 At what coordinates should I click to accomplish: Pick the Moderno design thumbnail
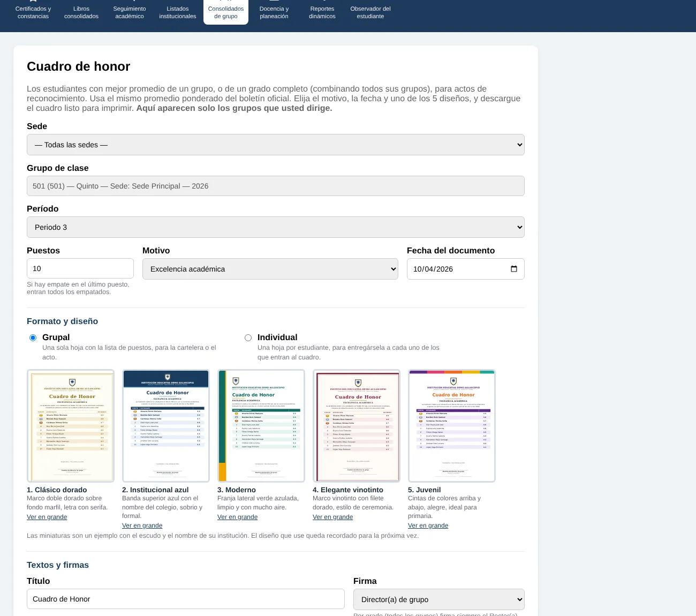click(261, 426)
